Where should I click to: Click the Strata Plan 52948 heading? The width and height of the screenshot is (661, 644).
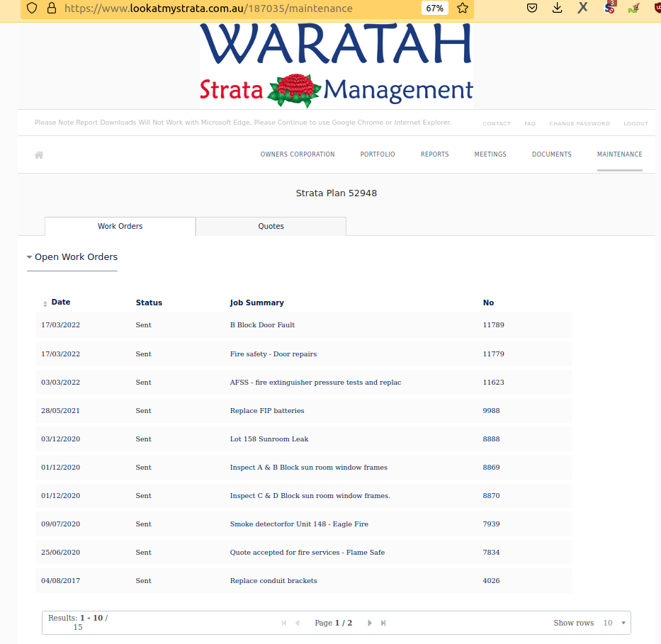[336, 193]
